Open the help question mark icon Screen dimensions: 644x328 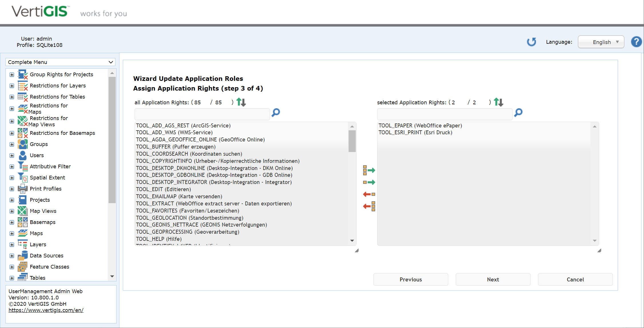coord(636,42)
